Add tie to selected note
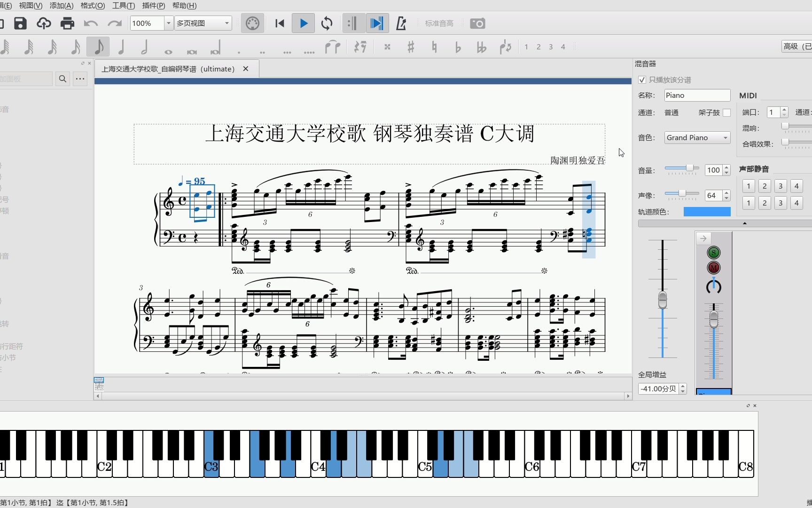This screenshot has width=812, height=508. click(333, 47)
